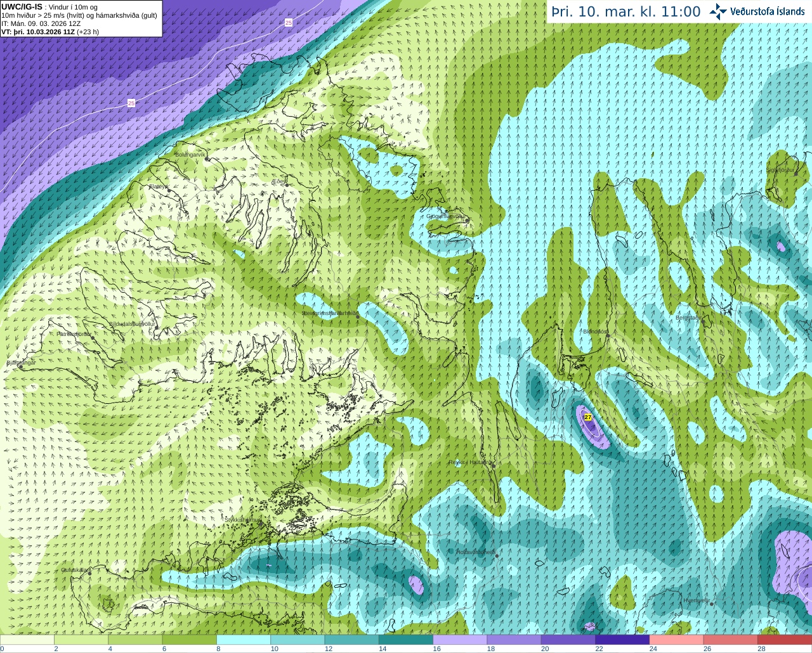The width and height of the screenshot is (812, 653).
Task: Click the Siglufjörður station label
Action: pyautogui.click(x=780, y=170)
